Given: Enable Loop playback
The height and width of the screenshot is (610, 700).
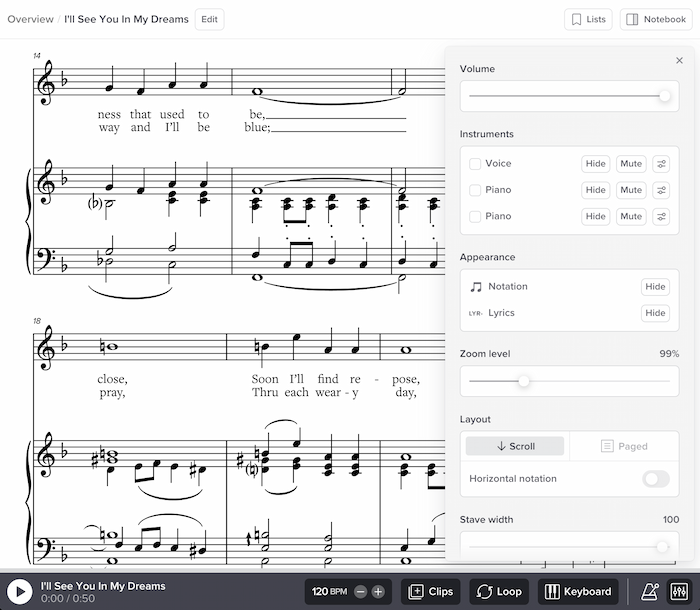Looking at the screenshot, I should 498,592.
